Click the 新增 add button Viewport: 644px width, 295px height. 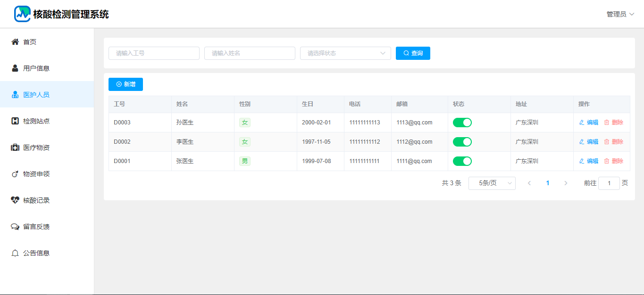(x=125, y=84)
